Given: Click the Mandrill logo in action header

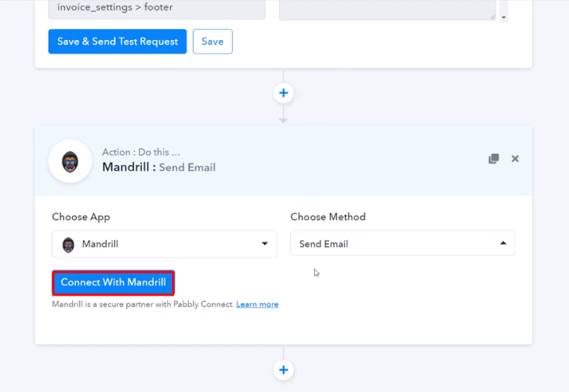Looking at the screenshot, I should click(70, 162).
